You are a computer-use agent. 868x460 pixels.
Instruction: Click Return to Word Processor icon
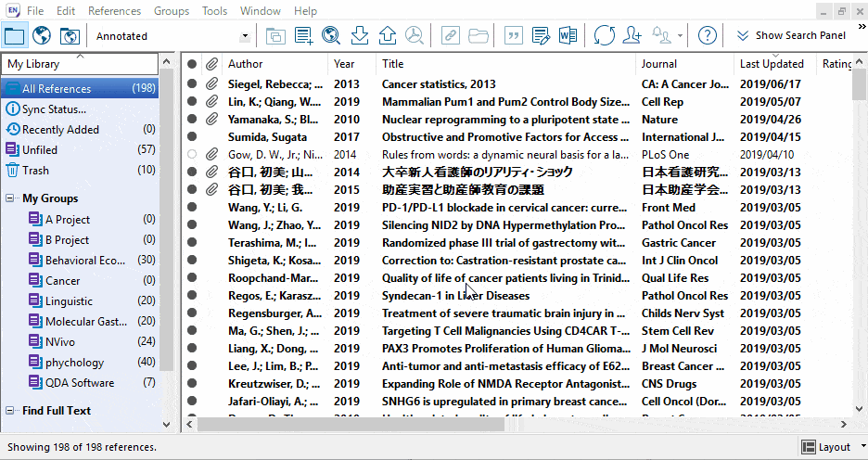(x=568, y=36)
